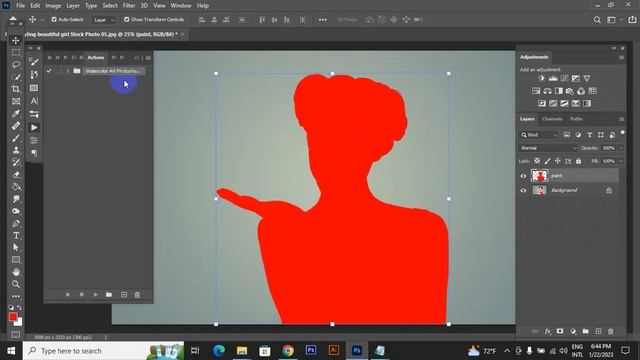
Task: Select the Eraser tool
Action: coord(16,175)
